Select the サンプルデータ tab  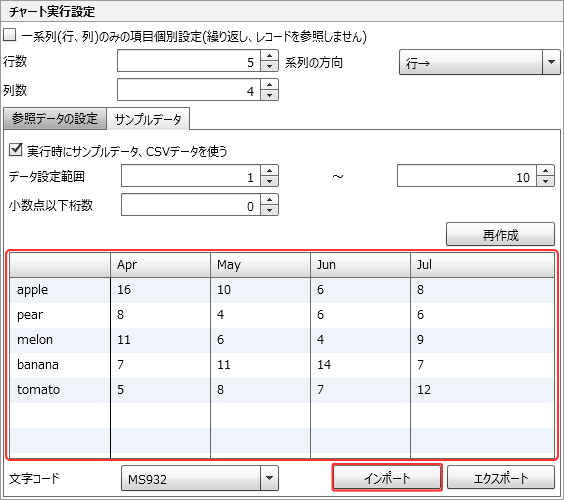click(148, 119)
